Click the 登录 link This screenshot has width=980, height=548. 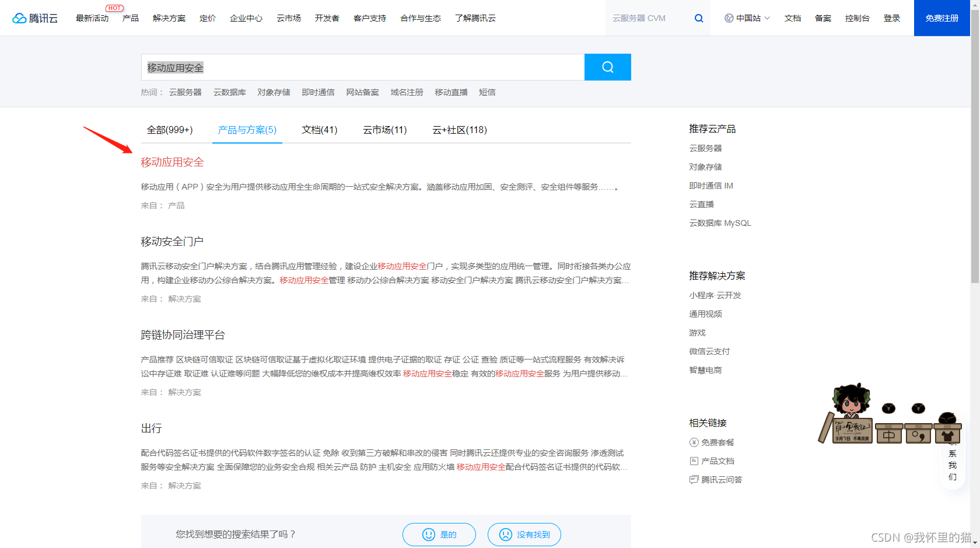[x=892, y=18]
